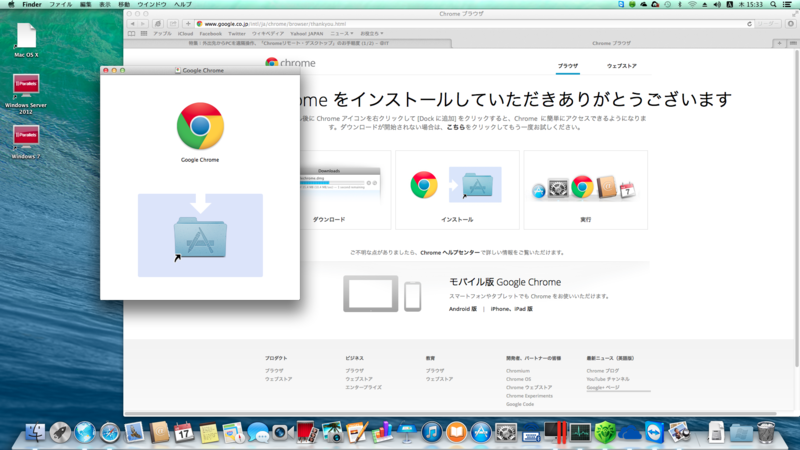Viewport: 800px width, 450px height.
Task: Open iTunes music note icon in the Dock
Action: 431,433
